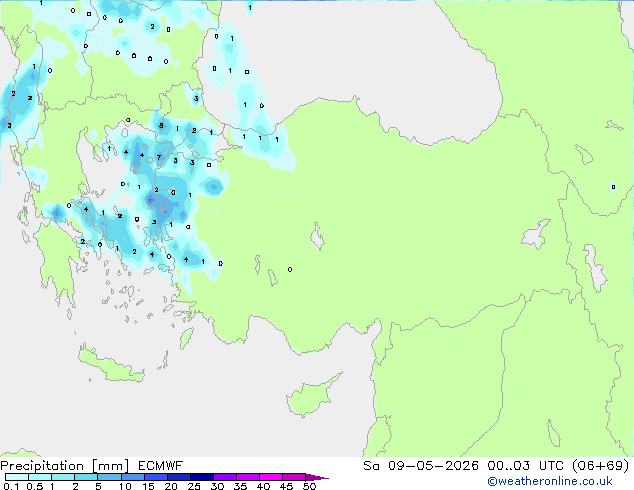
Task: Open the weatheronline.co.uk copyright link
Action: tap(549, 481)
